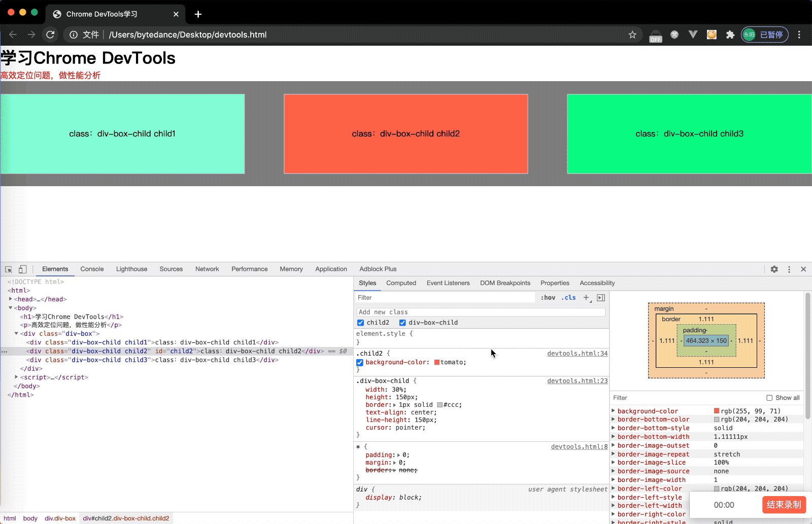This screenshot has width=812, height=524.
Task: Activate the inspect element picker tool
Action: pos(9,269)
